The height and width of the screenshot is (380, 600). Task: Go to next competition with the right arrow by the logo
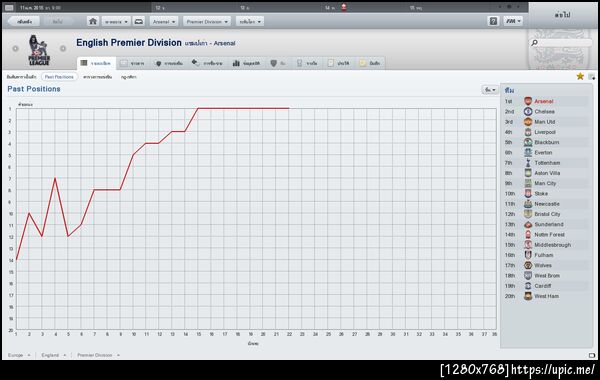[x=63, y=49]
